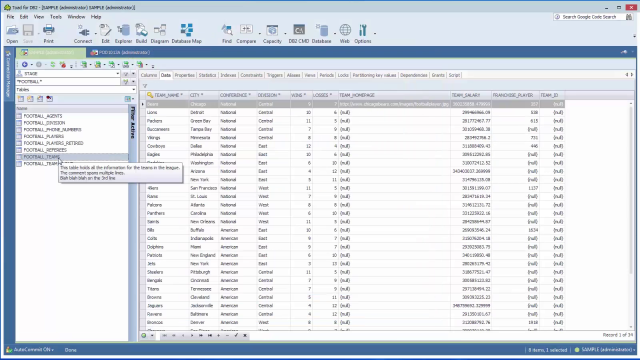Open AutoCommit ON dropdown in status bar
640x360 pixels.
tap(33, 350)
